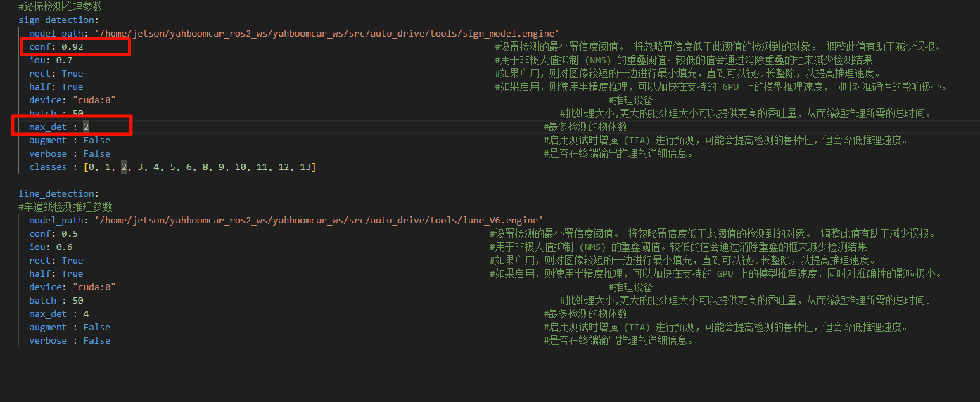Viewport: 980px width, 402px height.
Task: Place cursor on 'max_det : 4'
Action: (59, 313)
